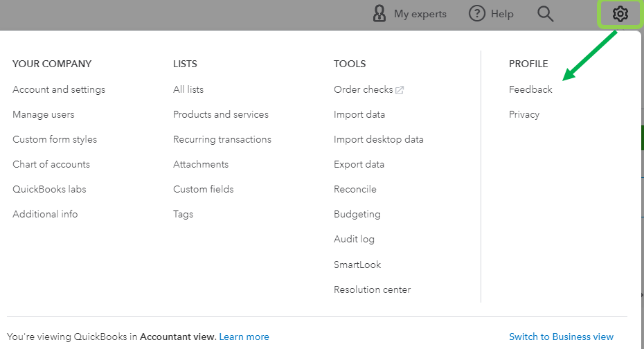
Task: Select Tags under Lists
Action: pyautogui.click(x=184, y=214)
